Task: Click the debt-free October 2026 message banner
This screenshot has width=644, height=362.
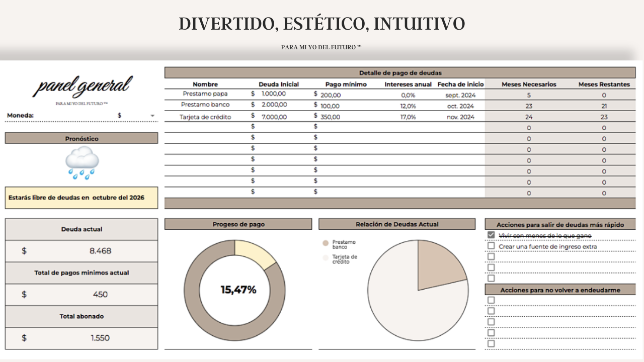Action: (x=82, y=198)
